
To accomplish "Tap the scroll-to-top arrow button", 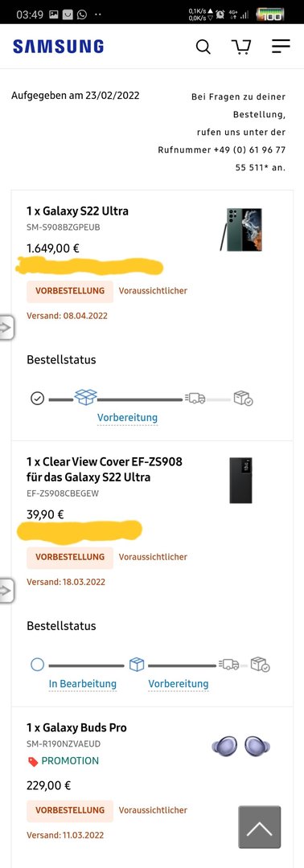I will 260,827.
